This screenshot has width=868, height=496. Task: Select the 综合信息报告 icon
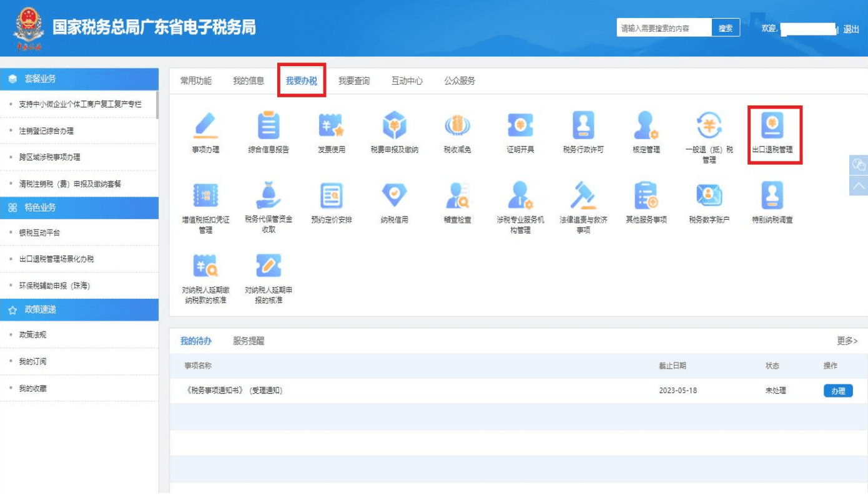coord(269,127)
